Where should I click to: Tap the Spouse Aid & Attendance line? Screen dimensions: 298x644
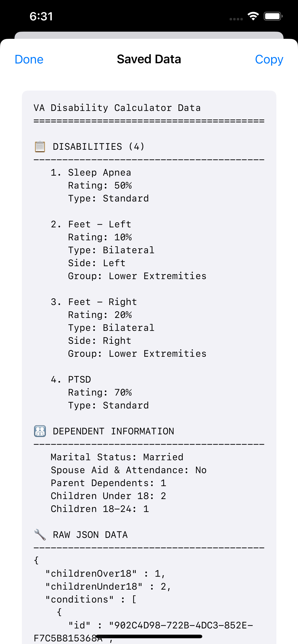(x=128, y=470)
